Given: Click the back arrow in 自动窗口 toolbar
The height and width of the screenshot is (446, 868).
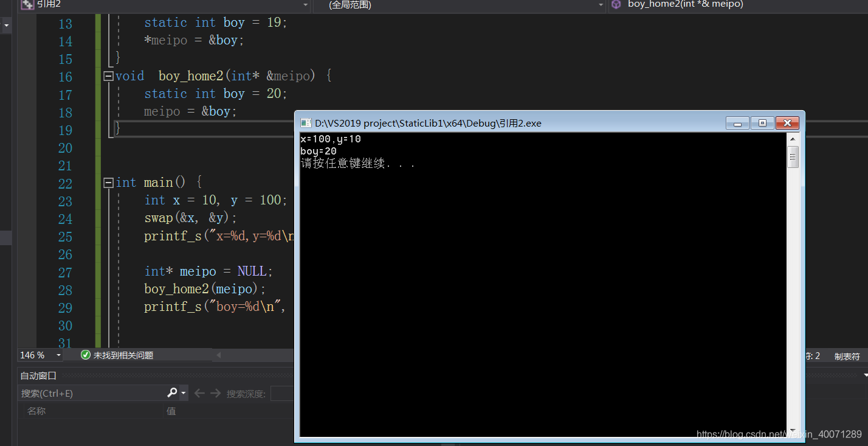Looking at the screenshot, I should tap(199, 394).
